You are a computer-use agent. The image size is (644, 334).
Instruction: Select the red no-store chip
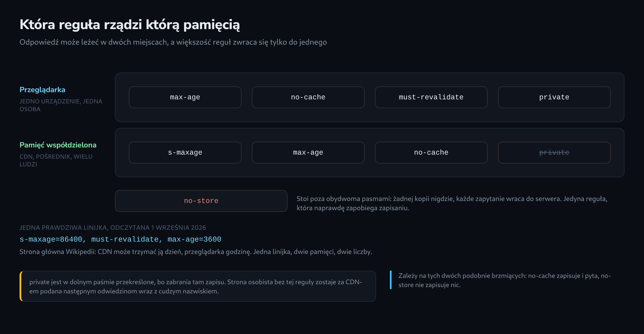coord(201,201)
